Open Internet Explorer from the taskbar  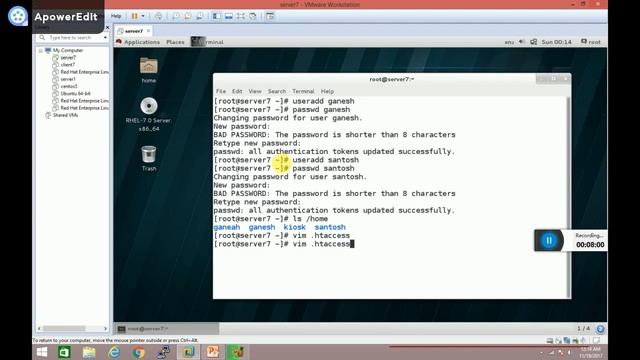[114, 352]
